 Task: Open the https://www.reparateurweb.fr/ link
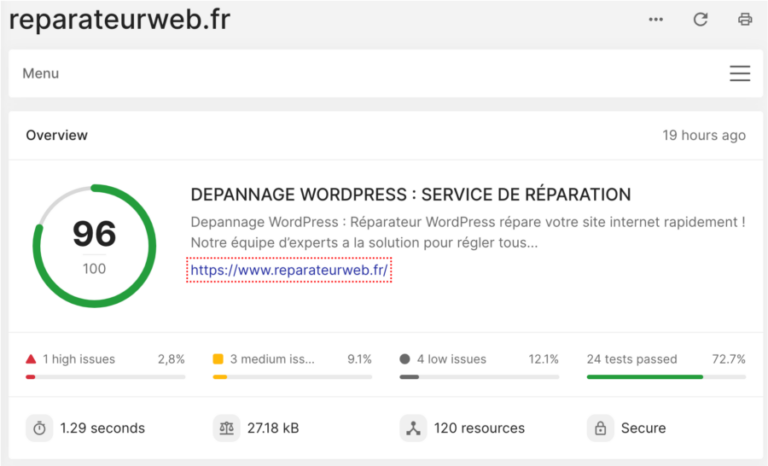click(289, 270)
